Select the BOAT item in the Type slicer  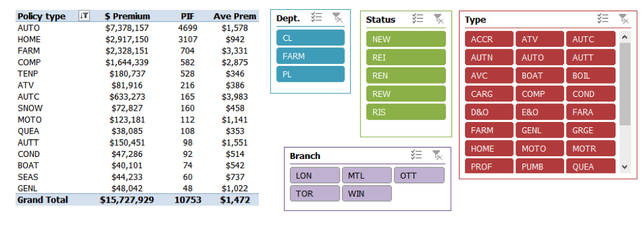point(540,75)
